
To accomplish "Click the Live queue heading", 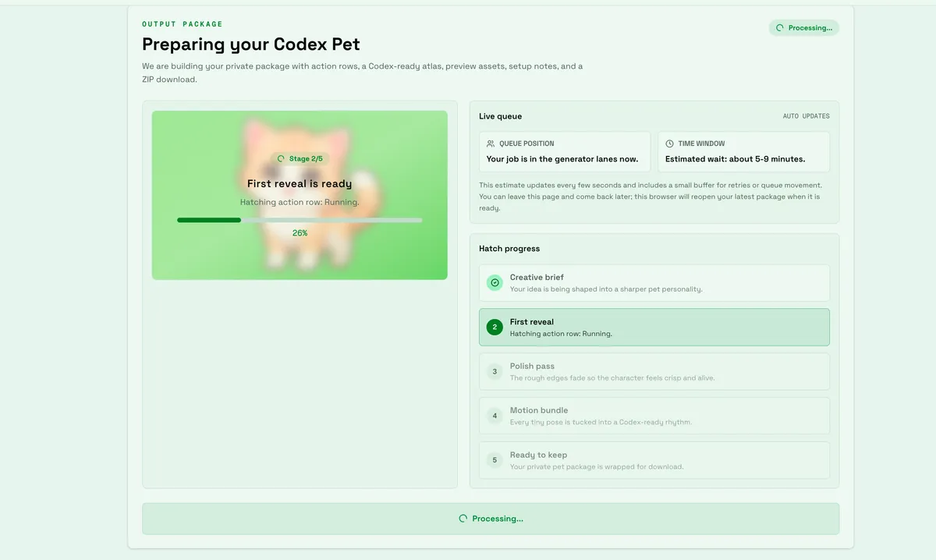I will pos(501,116).
